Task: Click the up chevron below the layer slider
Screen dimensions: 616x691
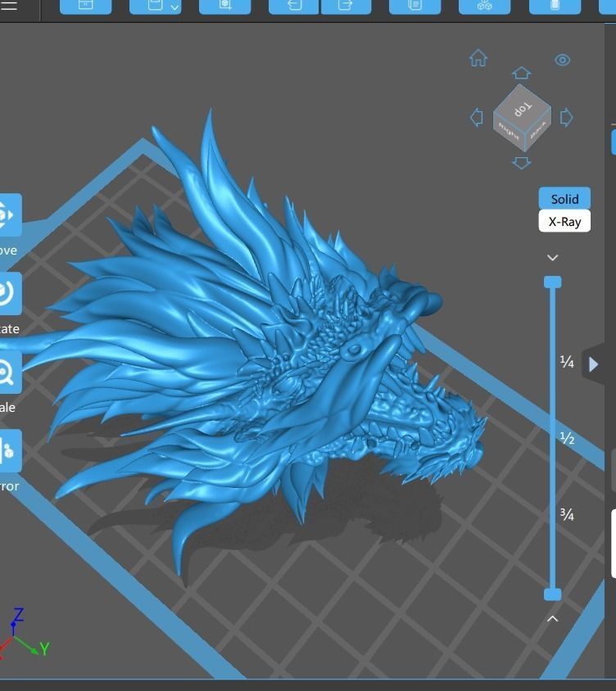Action: coord(552,619)
